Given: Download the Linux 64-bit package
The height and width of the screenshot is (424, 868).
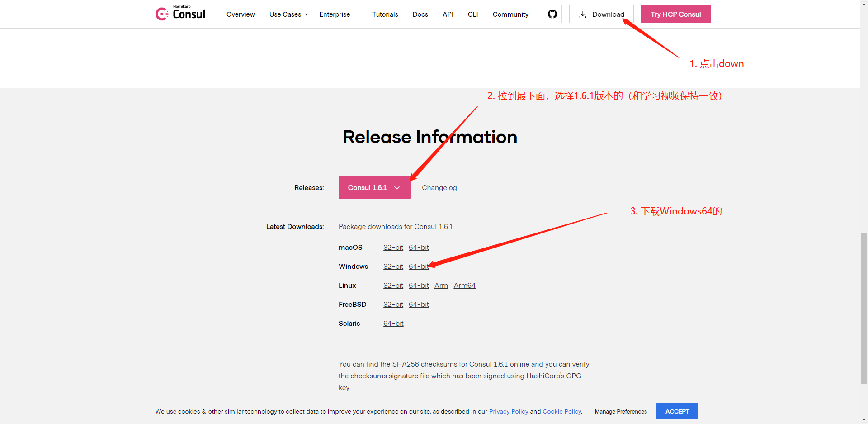Looking at the screenshot, I should tap(419, 286).
